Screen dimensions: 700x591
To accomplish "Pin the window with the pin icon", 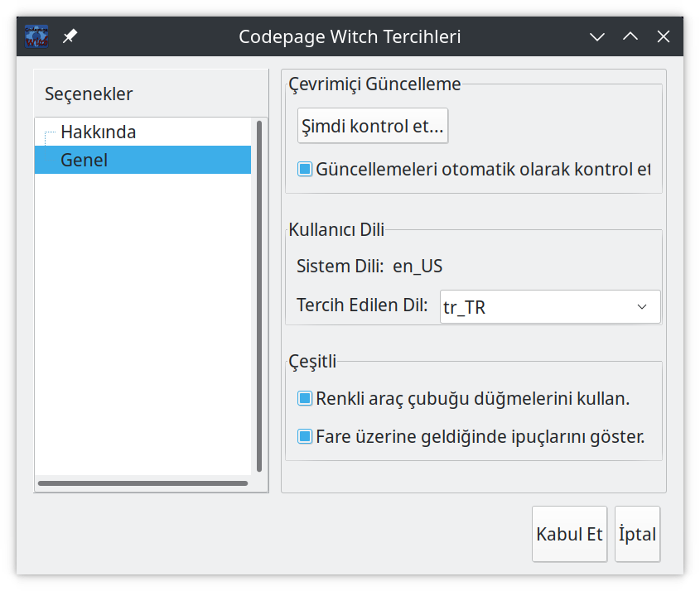I will point(70,36).
